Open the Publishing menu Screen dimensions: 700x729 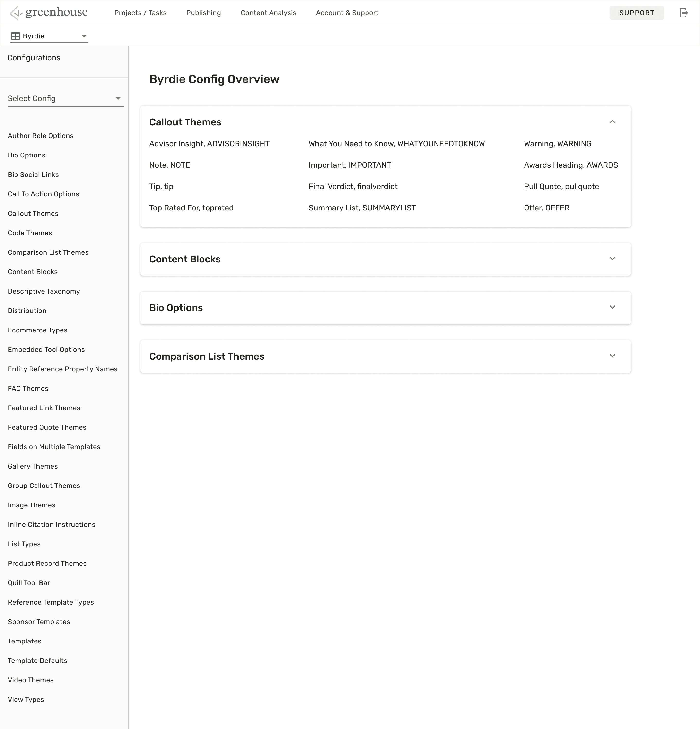(203, 13)
